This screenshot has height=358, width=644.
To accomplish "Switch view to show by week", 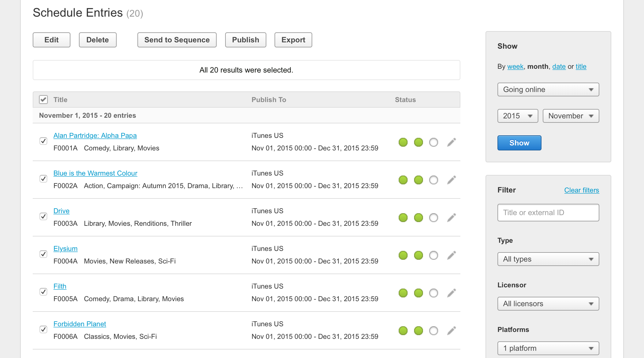I will click(515, 67).
